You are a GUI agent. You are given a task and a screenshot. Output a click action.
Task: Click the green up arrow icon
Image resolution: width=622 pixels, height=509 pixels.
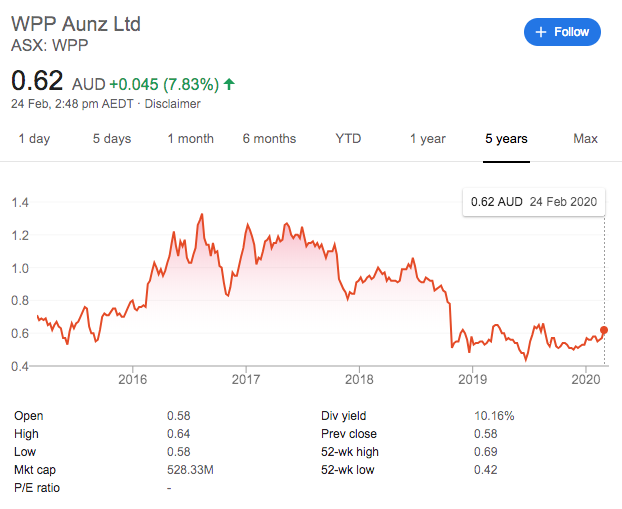tap(231, 82)
